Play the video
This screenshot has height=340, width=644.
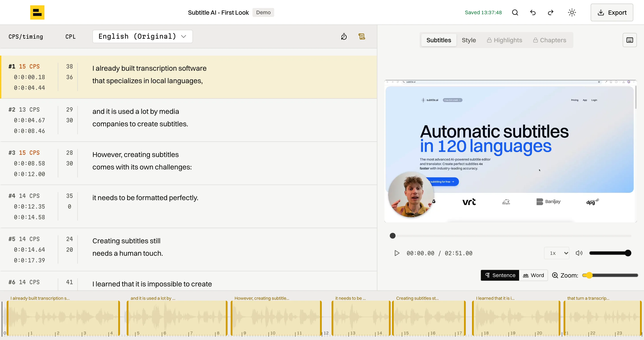click(397, 253)
